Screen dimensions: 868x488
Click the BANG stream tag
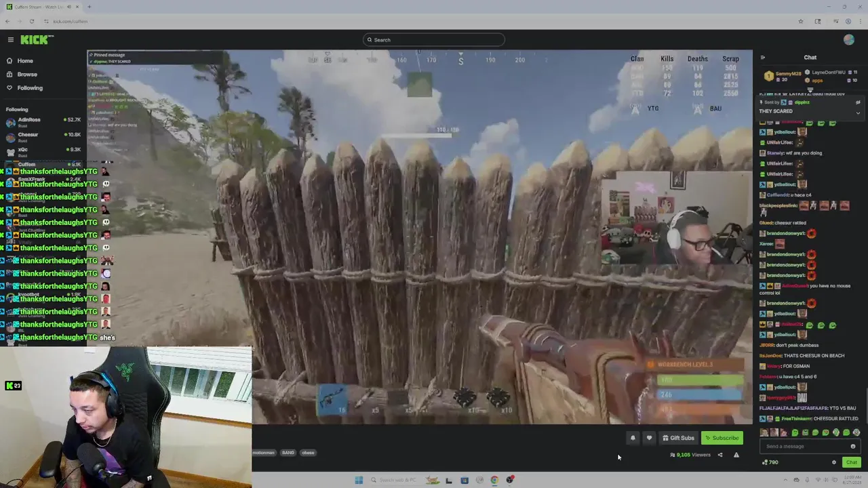click(288, 453)
